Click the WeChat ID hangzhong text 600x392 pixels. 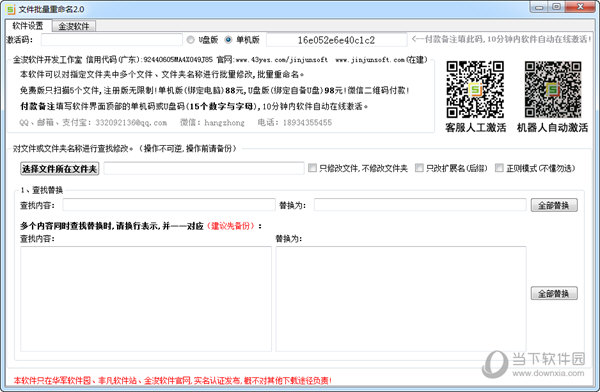coord(224,122)
